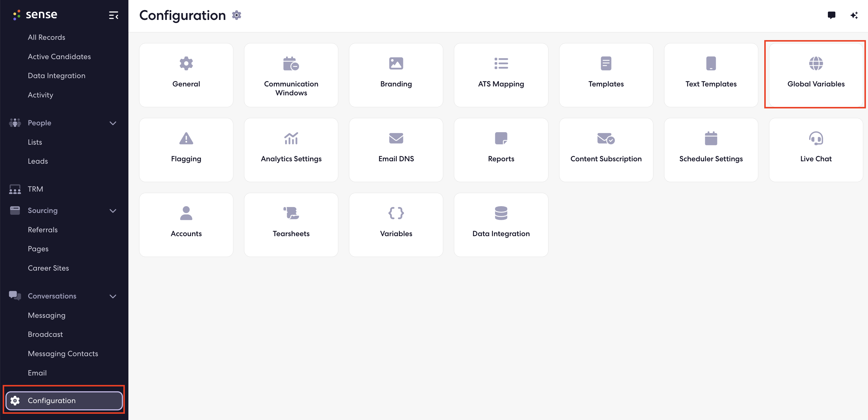The image size is (868, 420).
Task: Open Referrals under Sourcing
Action: [43, 230]
